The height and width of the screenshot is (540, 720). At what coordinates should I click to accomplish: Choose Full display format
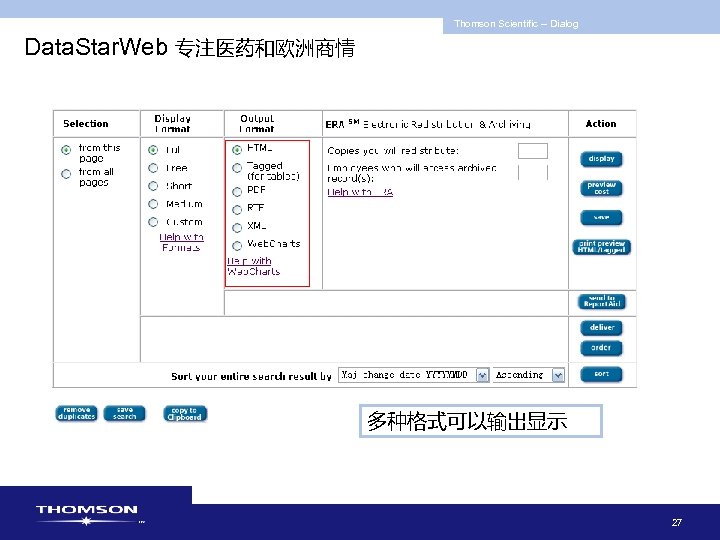153,150
